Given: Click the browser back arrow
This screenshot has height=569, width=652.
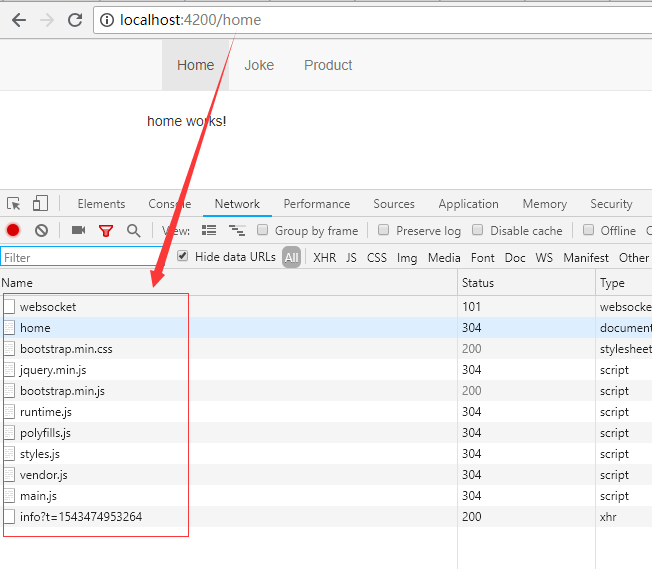Looking at the screenshot, I should 19,20.
